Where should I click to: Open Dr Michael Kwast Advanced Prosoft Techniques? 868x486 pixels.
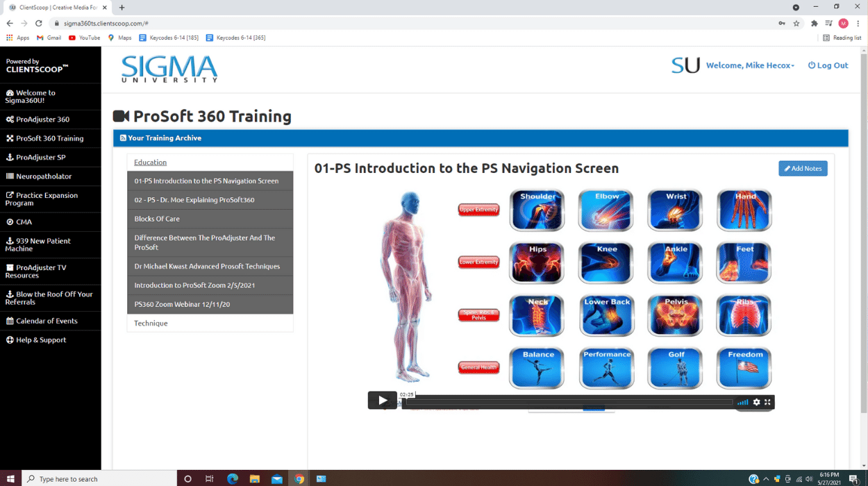coord(210,266)
